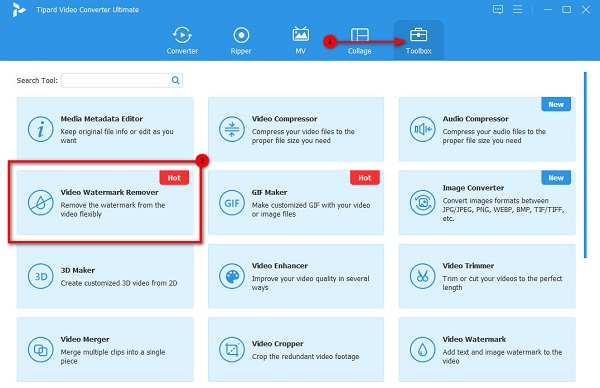Image resolution: width=600 pixels, height=388 pixels.
Task: Click the Image Converter icon
Action: point(422,203)
